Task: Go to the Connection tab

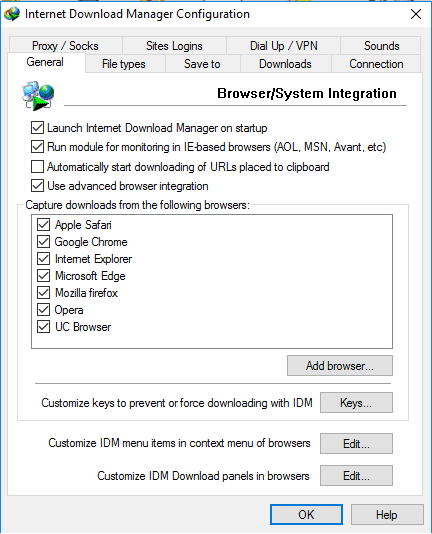Action: [x=376, y=64]
